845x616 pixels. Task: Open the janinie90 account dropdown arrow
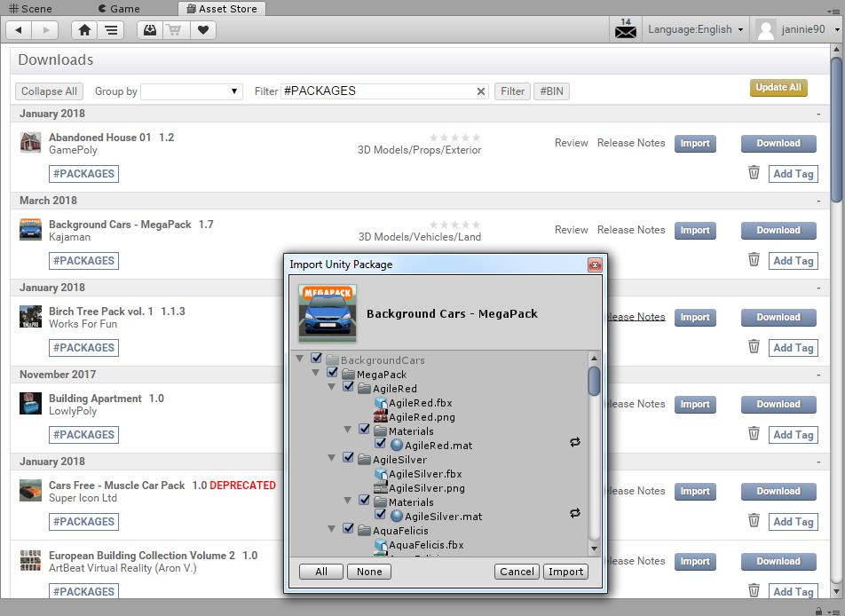(x=837, y=29)
